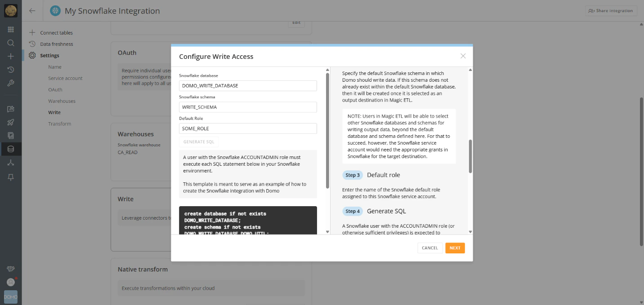Click the Domo logo at bottom left
644x305 pixels.
11,297
